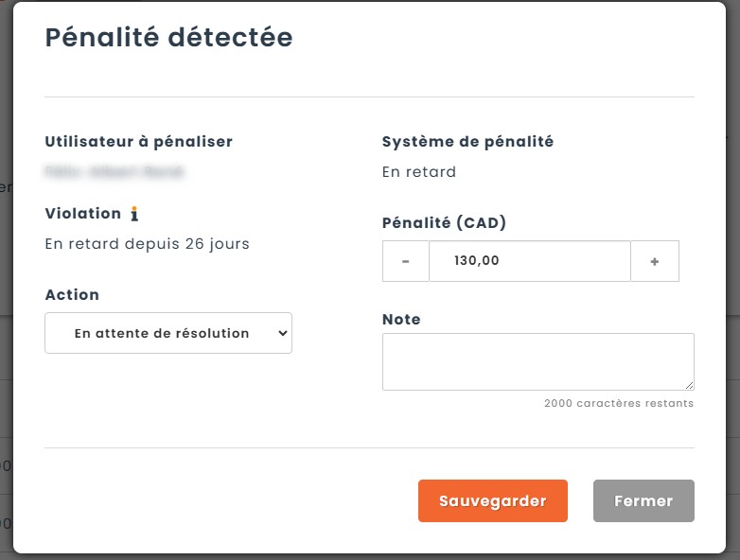This screenshot has height=560, width=740.
Task: Click the Note text area resize handle
Action: pos(690,385)
